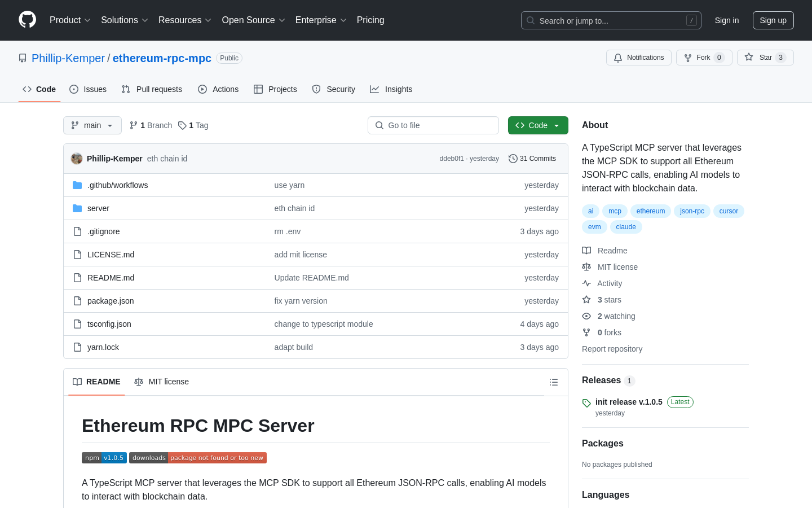Switch to the Code tab
The height and width of the screenshot is (508, 812).
[x=39, y=89]
